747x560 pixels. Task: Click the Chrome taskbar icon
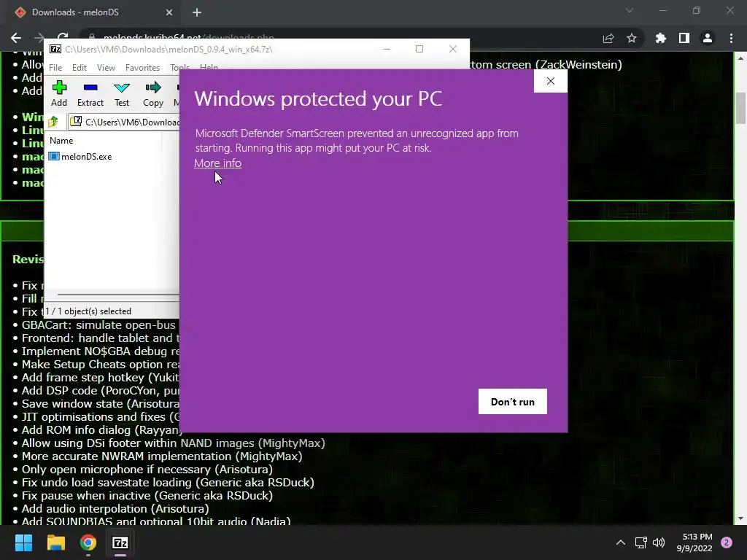[88, 542]
